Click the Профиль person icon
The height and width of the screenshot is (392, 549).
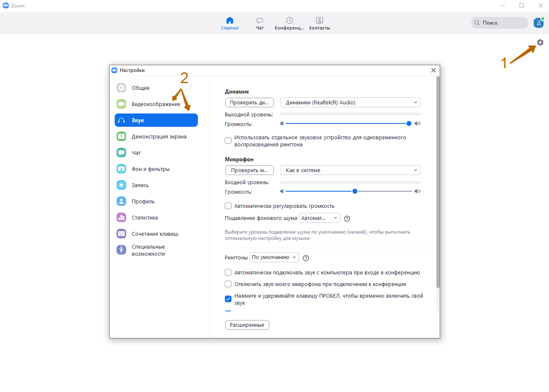point(121,201)
